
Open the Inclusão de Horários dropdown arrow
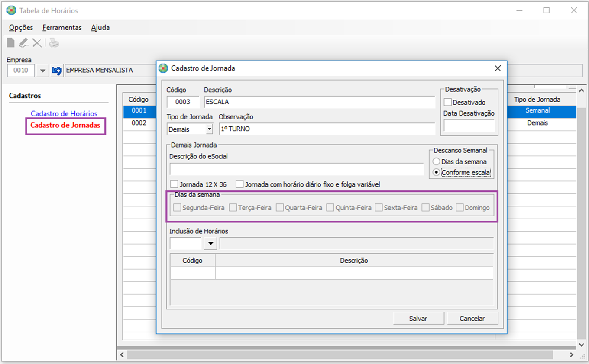click(210, 243)
